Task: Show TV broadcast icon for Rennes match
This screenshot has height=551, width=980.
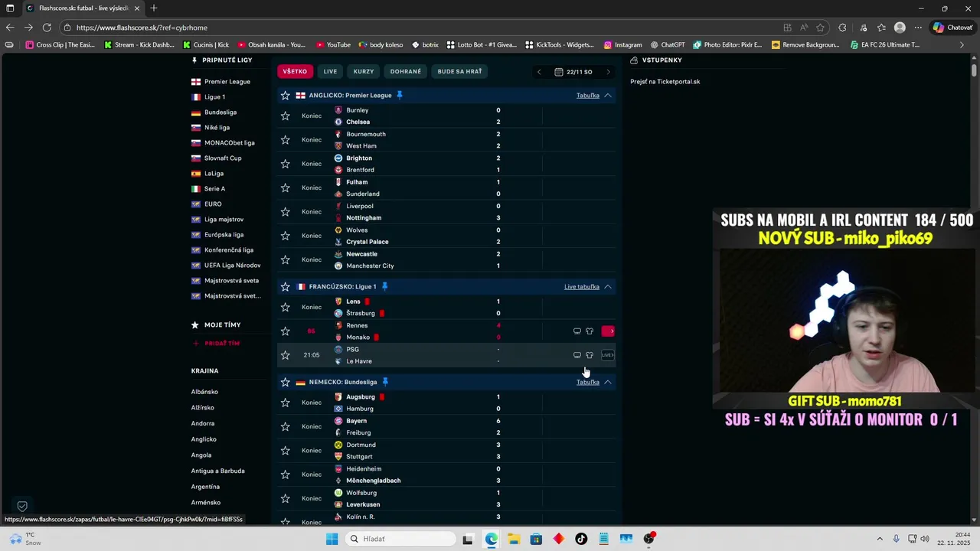Action: click(x=577, y=331)
